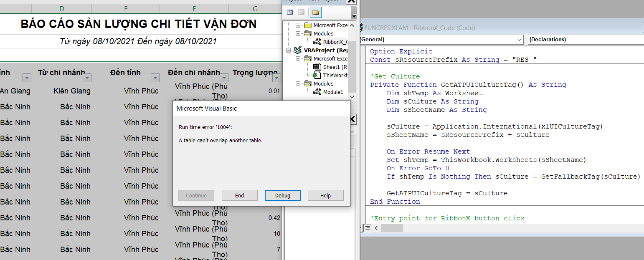Image resolution: width=644 pixels, height=260 pixels.
Task: Click the code window horizontal scroll-left arrow
Action: tap(376, 228)
